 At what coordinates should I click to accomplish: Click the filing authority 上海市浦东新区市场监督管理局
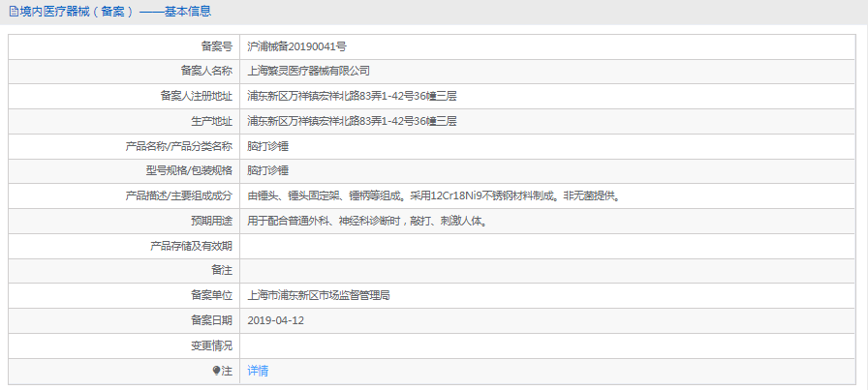319,295
